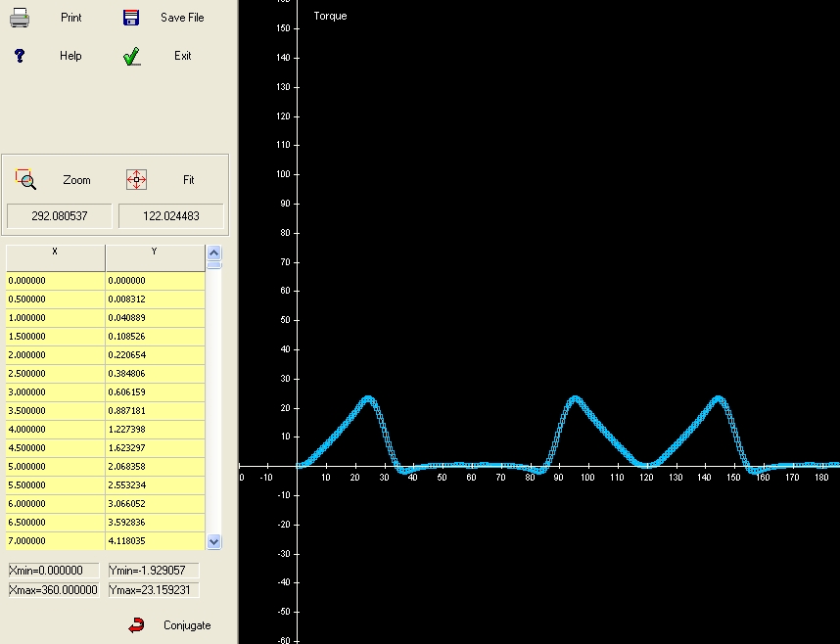The image size is (840, 644).
Task: Select Y cell 1.227398
Action: (155, 429)
